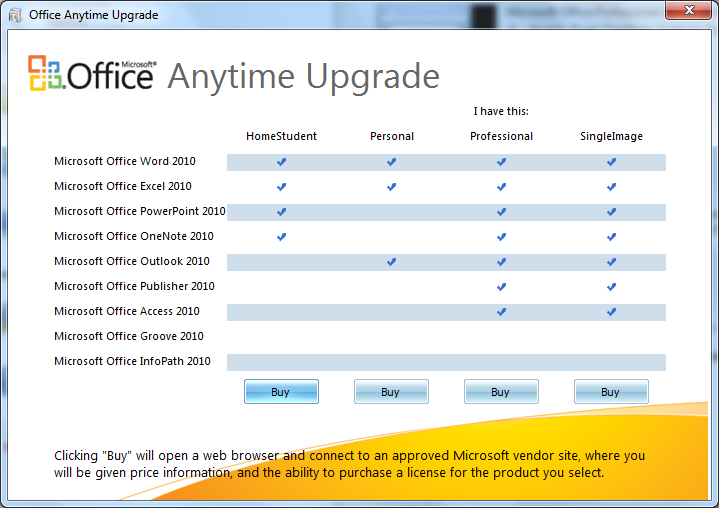Click 'Microsoft Office InfoPath 2010' row label
Screen dimensions: 719x508
[x=133, y=361]
